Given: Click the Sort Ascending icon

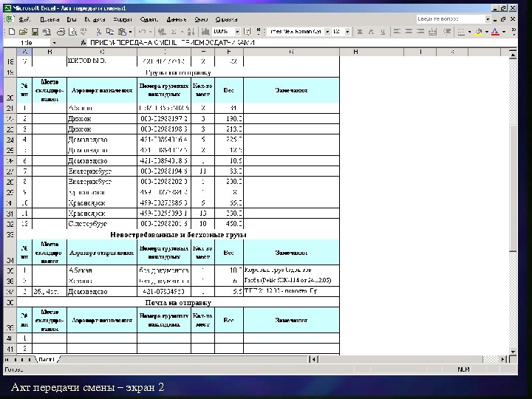Looking at the screenshot, I should click(191, 32).
